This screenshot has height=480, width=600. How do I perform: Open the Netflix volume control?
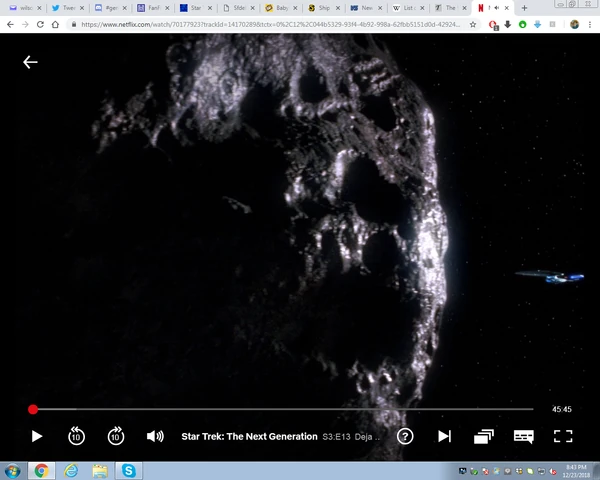tap(155, 436)
